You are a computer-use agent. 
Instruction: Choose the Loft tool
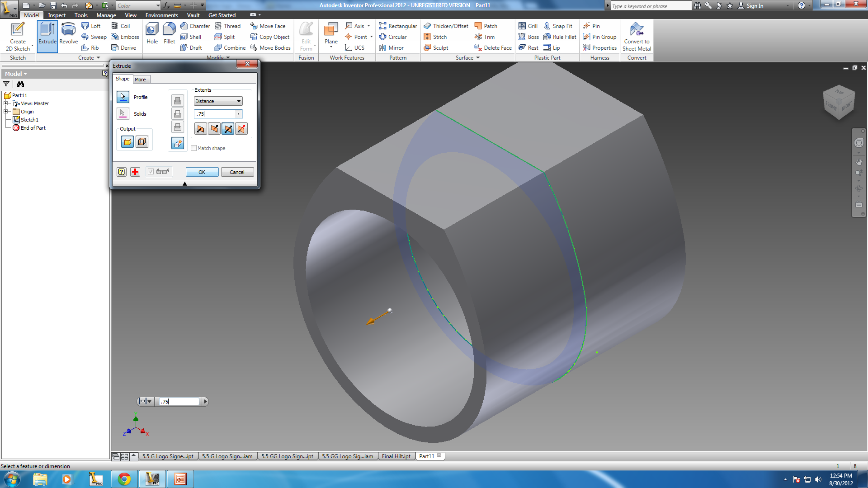pos(91,26)
